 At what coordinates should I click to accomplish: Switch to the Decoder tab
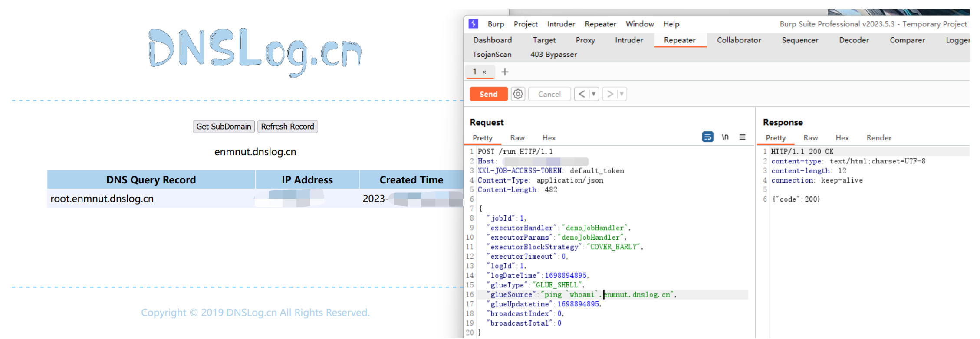854,40
